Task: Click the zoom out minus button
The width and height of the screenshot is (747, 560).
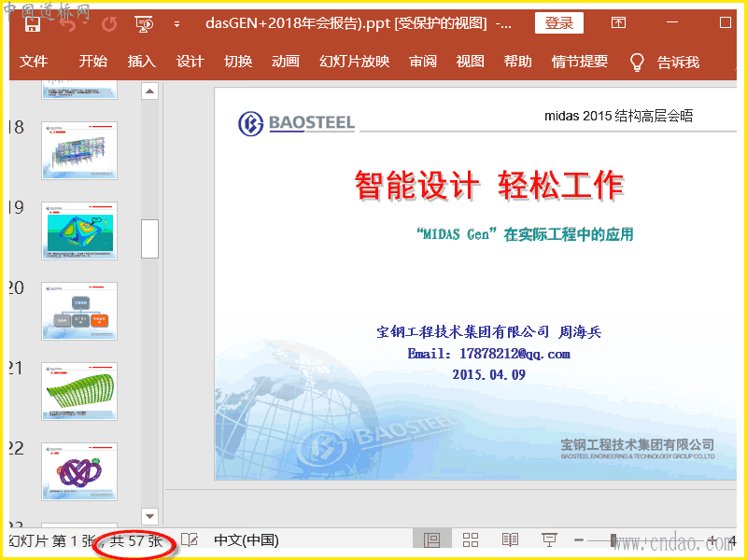Action: tap(579, 540)
